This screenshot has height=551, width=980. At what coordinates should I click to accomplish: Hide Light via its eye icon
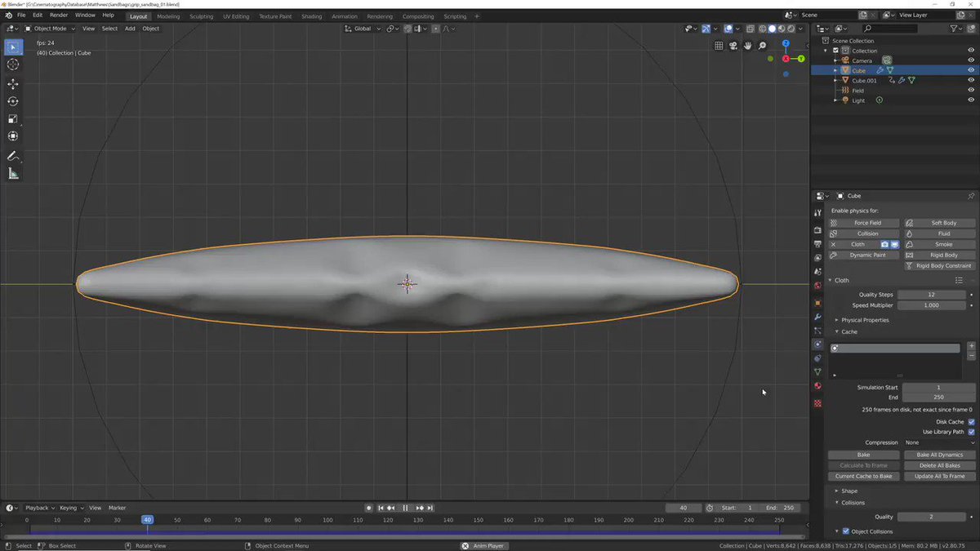click(x=971, y=100)
